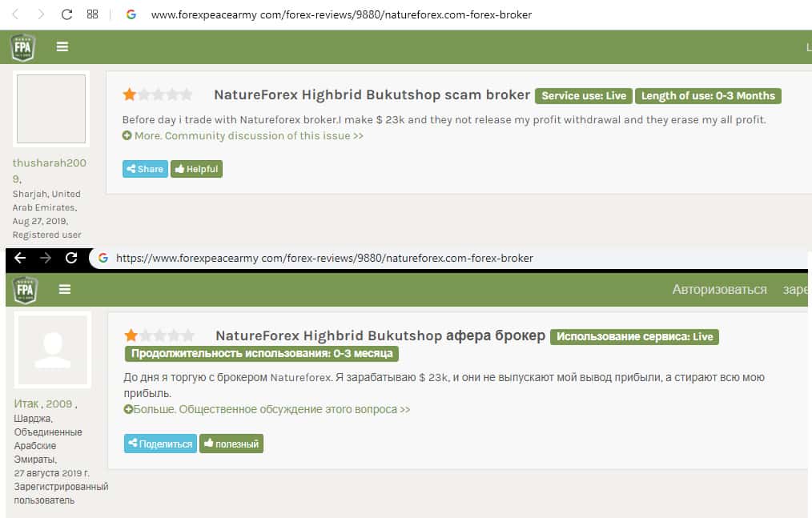
Task: Click the empty avatar thumbnail of thusharah2009
Action: pyautogui.click(x=50, y=110)
